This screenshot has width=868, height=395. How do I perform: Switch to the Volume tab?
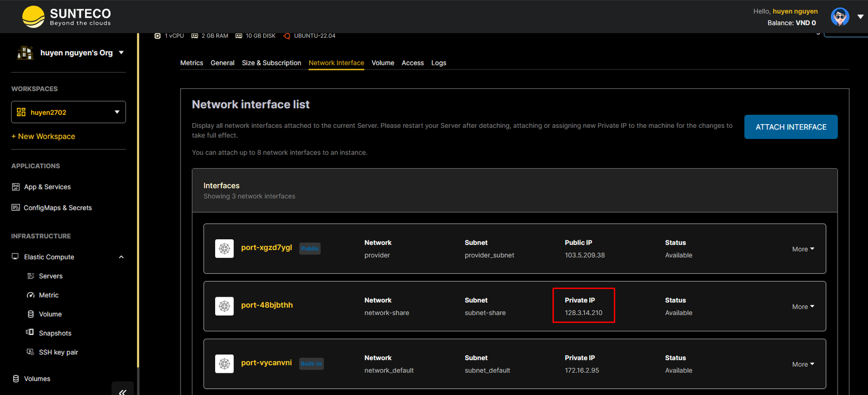coord(382,63)
